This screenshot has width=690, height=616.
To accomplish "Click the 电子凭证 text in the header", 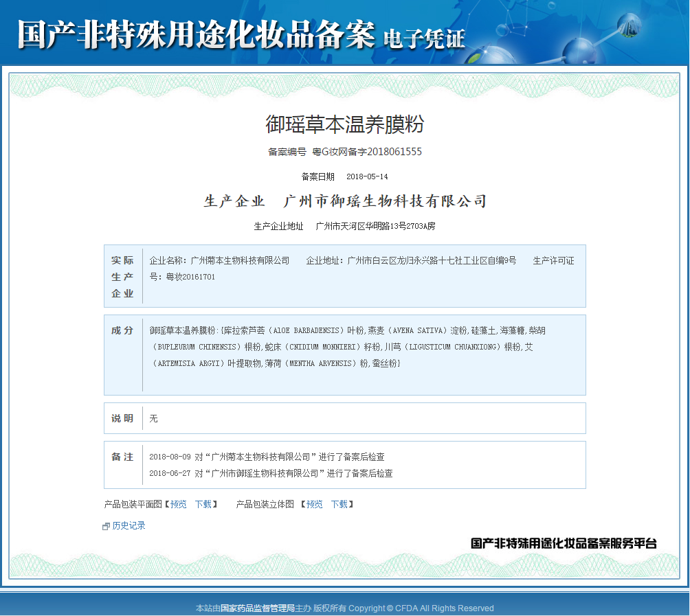I will pyautogui.click(x=424, y=38).
